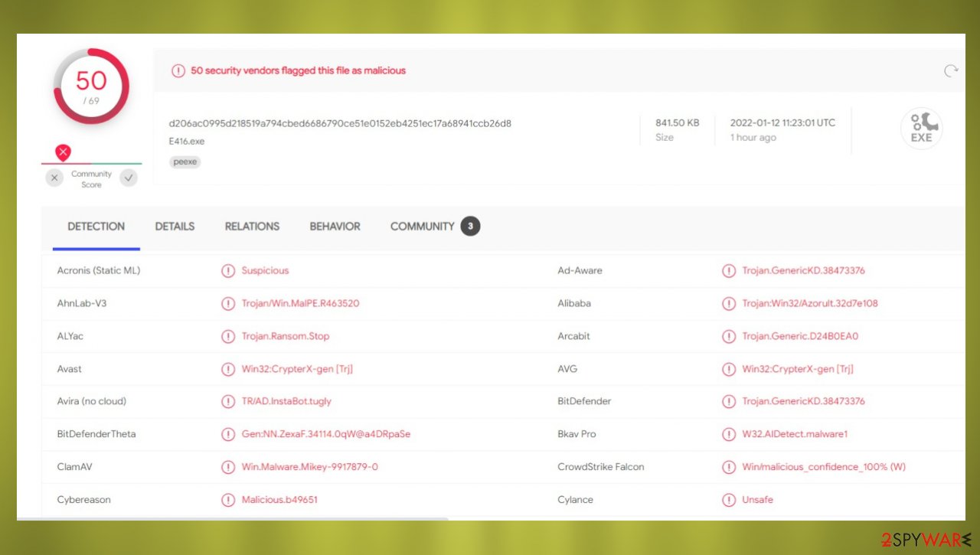The width and height of the screenshot is (980, 555).
Task: Click the 50 / 69 detection score gauge
Action: click(91, 87)
